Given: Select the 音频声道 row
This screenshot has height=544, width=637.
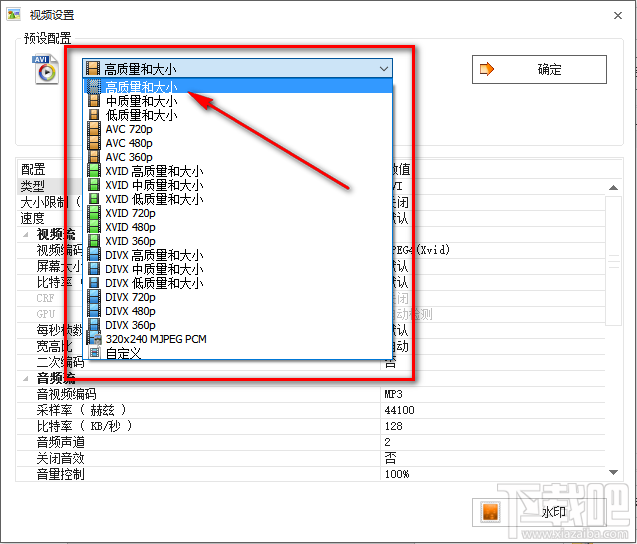Looking at the screenshot, I should tap(311, 442).
